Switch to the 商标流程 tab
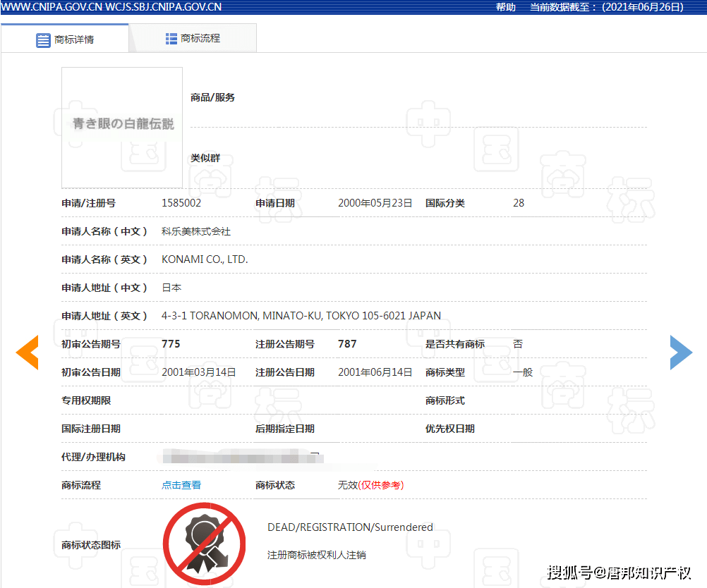Viewport: 707px width, 588px height. tap(193, 38)
